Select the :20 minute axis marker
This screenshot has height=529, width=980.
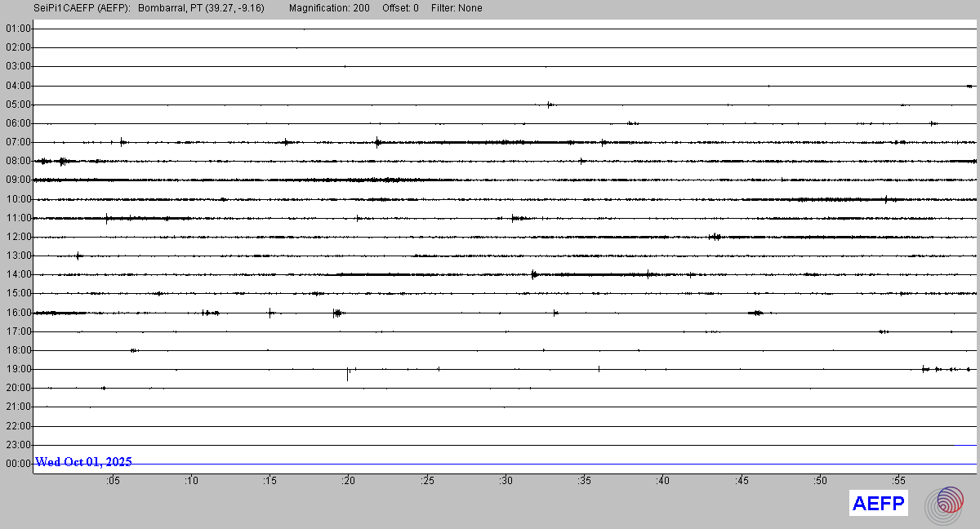click(x=349, y=481)
